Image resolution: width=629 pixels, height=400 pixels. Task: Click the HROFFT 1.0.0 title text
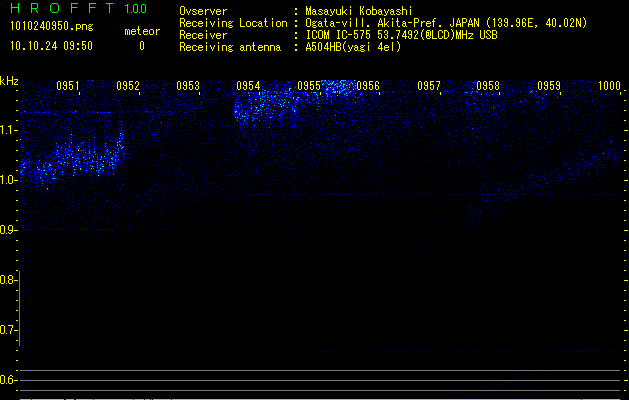click(78, 8)
